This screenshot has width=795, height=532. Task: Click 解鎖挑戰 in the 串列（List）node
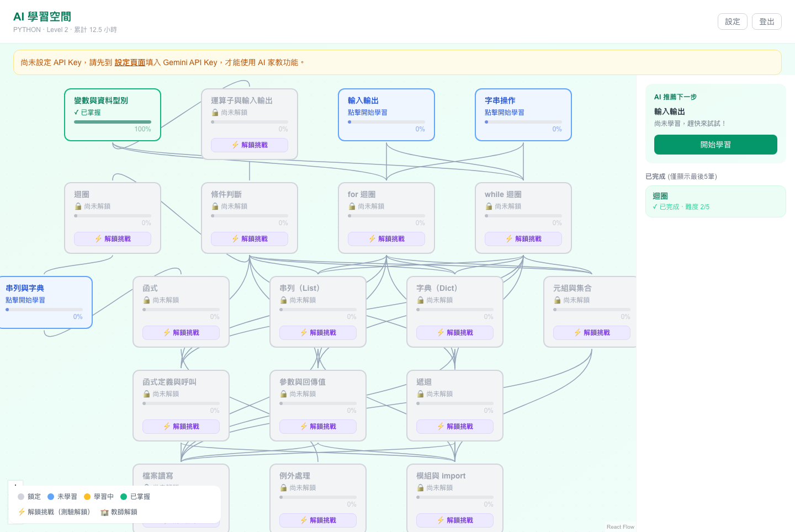pos(318,333)
